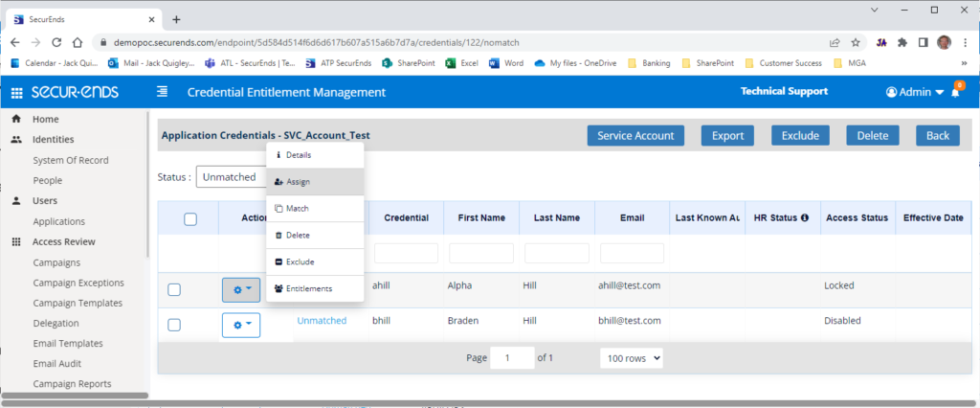Screen dimensions: 980x408
Task: Choose Exclude from the action menu
Action: [315, 262]
